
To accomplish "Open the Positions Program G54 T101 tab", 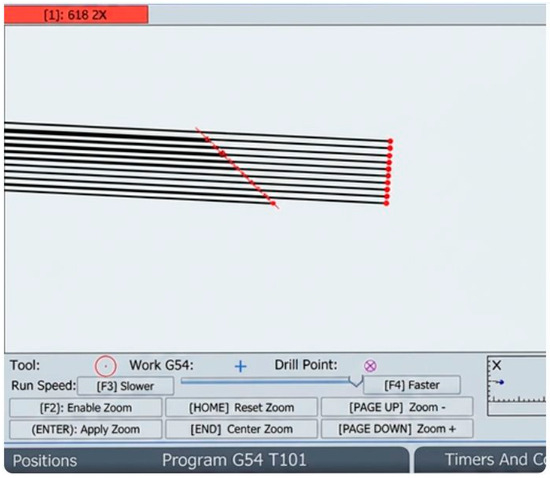I will coord(207,460).
